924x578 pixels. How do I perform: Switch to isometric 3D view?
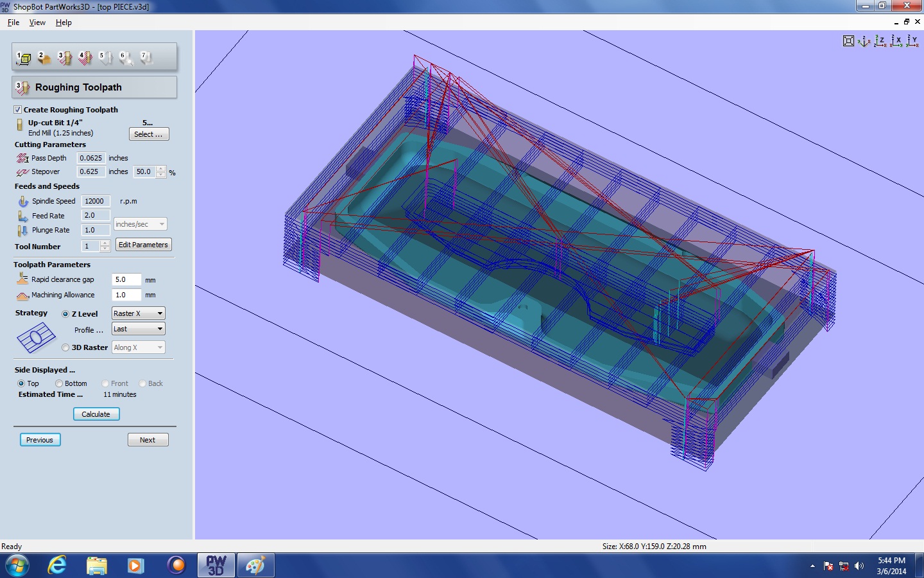(864, 41)
